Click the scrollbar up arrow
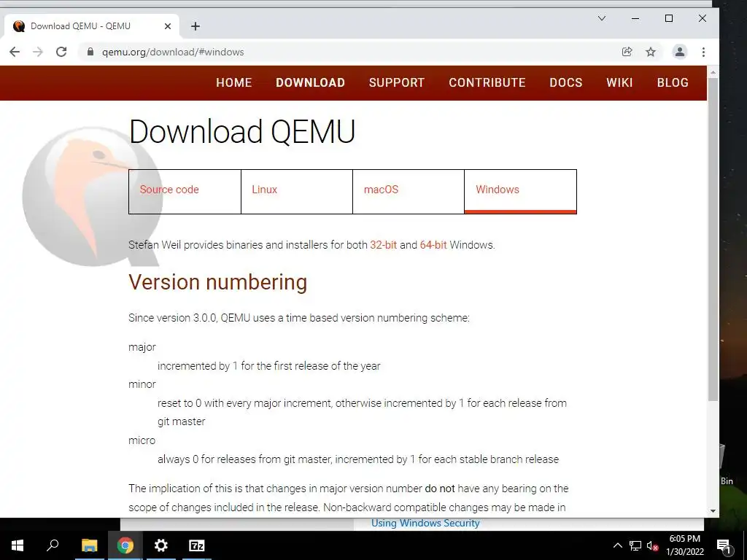 pos(713,73)
